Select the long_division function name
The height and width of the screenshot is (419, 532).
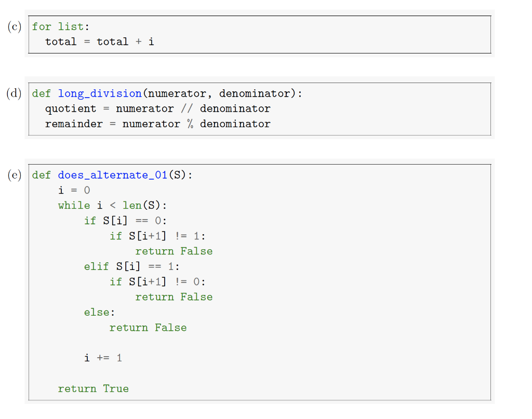pos(100,93)
